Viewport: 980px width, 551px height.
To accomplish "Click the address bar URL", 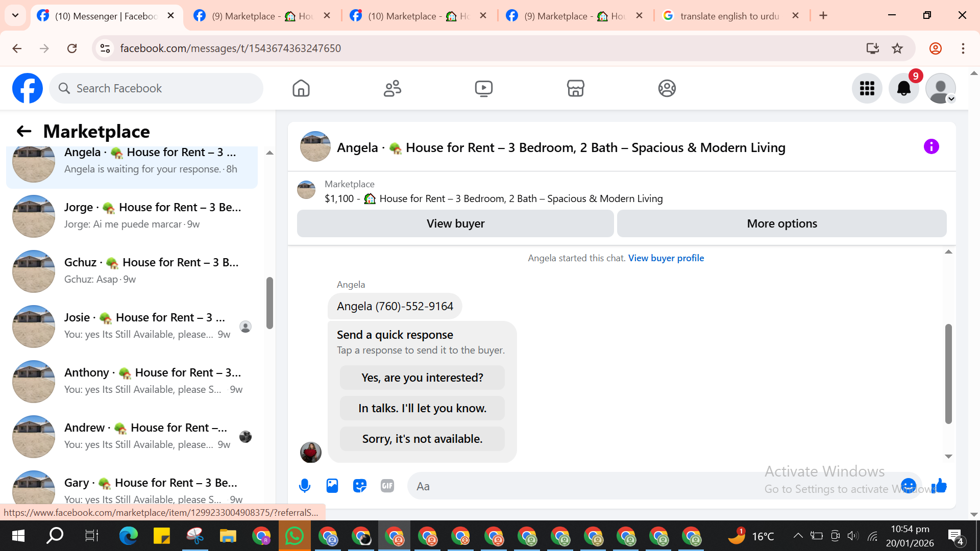I will pos(231,48).
